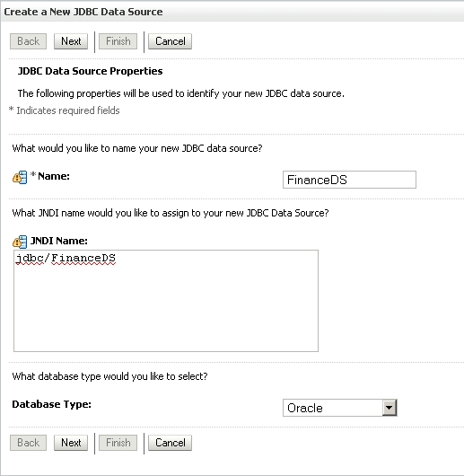The width and height of the screenshot is (464, 476).
Task: Click the top Cancel button
Action: [171, 41]
